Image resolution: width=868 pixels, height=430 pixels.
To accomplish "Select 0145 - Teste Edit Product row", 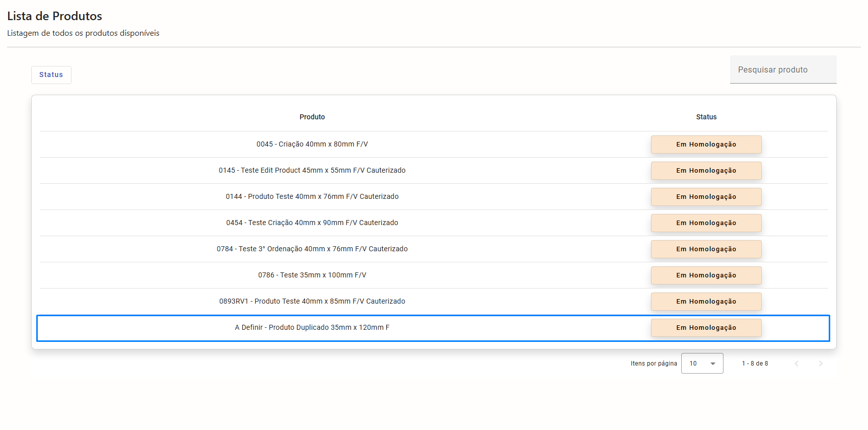I will (x=312, y=171).
